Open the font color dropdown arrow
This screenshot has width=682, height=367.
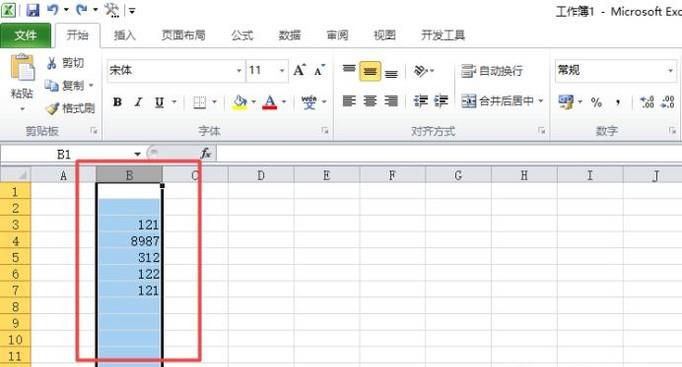pos(284,102)
